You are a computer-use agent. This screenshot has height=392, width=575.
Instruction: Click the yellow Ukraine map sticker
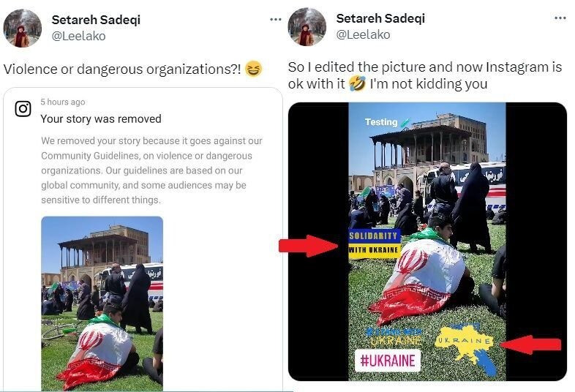pos(465,349)
